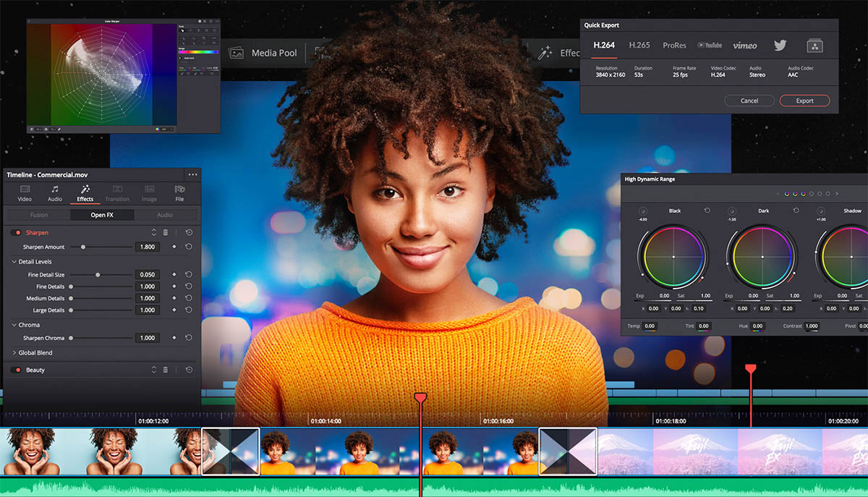Disable the Beauty effect toggle
Viewport: 868px width, 497px height.
[16, 370]
